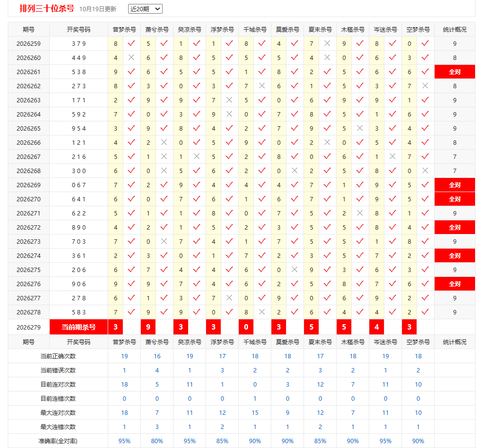This screenshot has width=477, height=448.
Task: Click the X mark for 岑迷杀号 in row 2026267
Action: (x=392, y=156)
